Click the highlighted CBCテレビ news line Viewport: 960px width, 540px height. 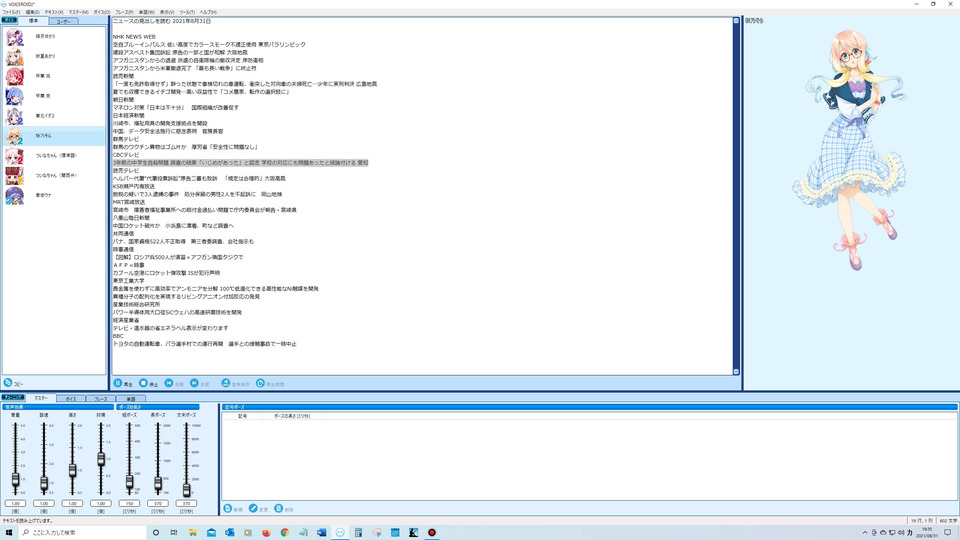[x=240, y=163]
